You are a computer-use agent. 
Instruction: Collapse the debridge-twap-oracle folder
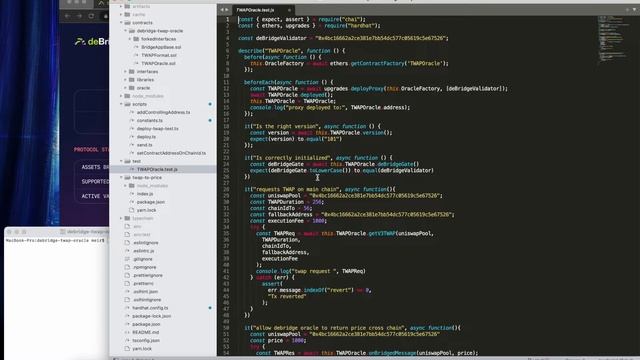tap(126, 31)
